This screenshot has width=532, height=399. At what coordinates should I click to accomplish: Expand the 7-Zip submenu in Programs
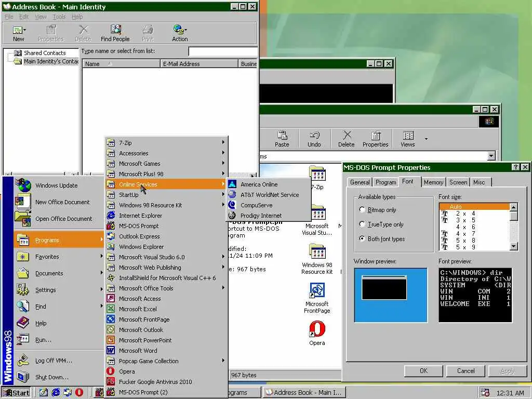pyautogui.click(x=166, y=143)
